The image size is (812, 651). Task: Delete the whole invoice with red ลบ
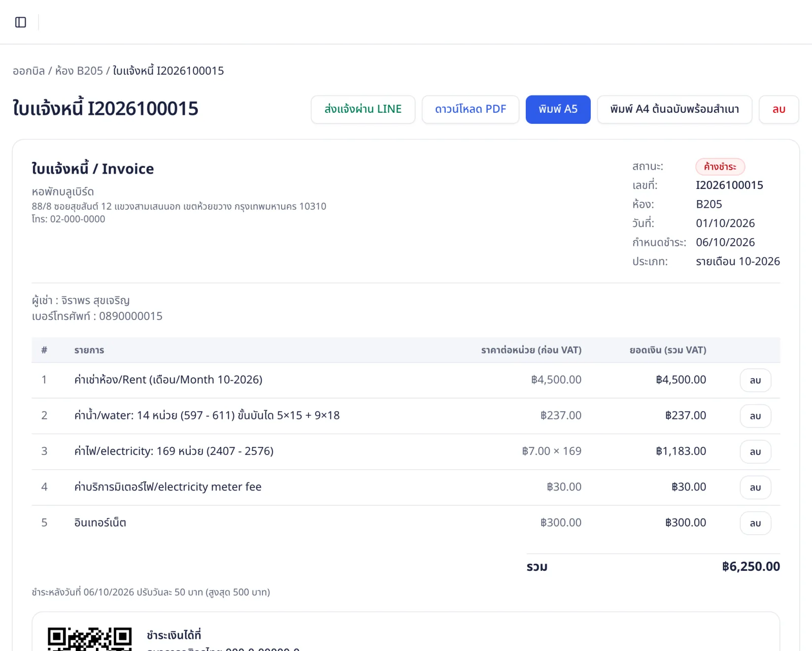pos(779,109)
